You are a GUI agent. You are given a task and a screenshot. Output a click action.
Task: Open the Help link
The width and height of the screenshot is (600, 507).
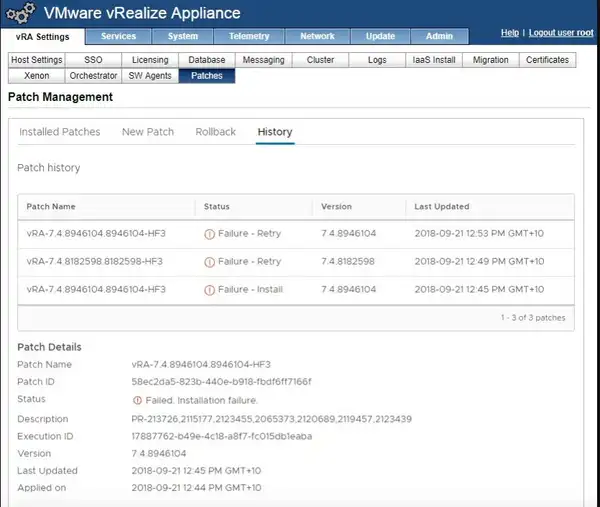(510, 33)
